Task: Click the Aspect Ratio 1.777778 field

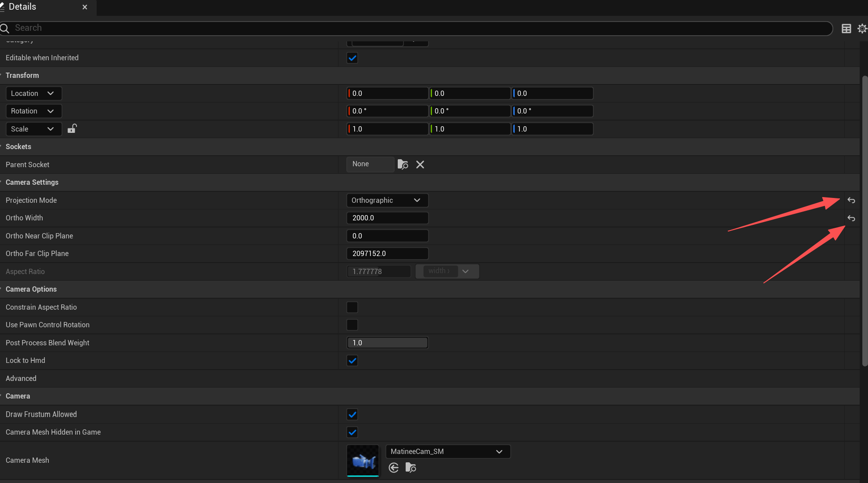Action: 379,271
